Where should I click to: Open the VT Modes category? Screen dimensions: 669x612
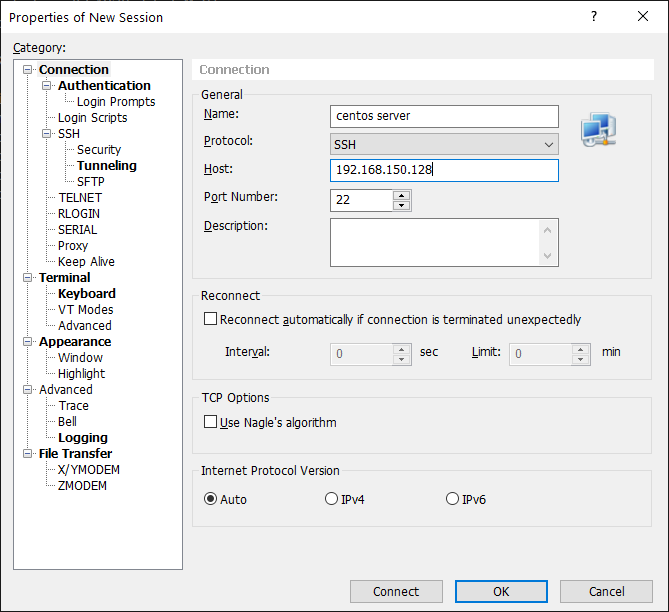coord(86,309)
